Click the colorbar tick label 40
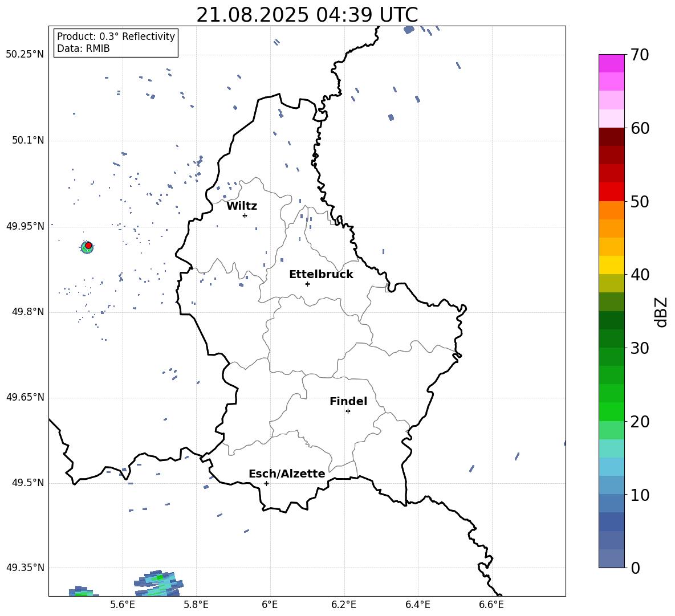 point(640,275)
